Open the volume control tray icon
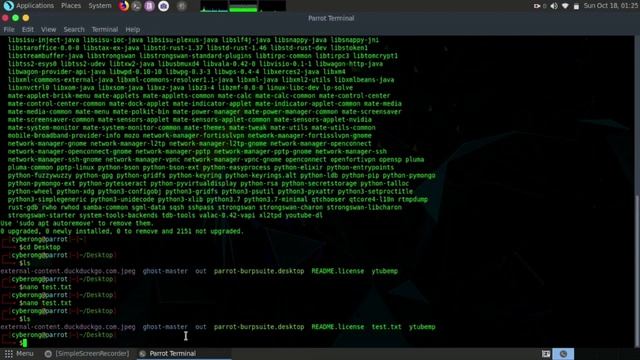This screenshot has height=360, width=640. click(x=553, y=6)
